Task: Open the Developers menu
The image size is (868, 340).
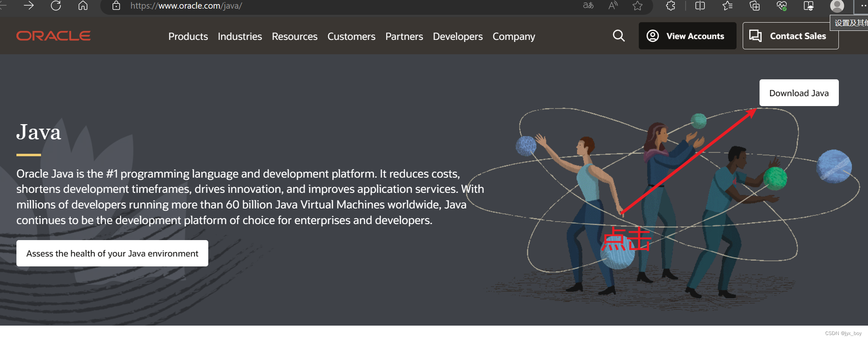Action: pyautogui.click(x=458, y=37)
